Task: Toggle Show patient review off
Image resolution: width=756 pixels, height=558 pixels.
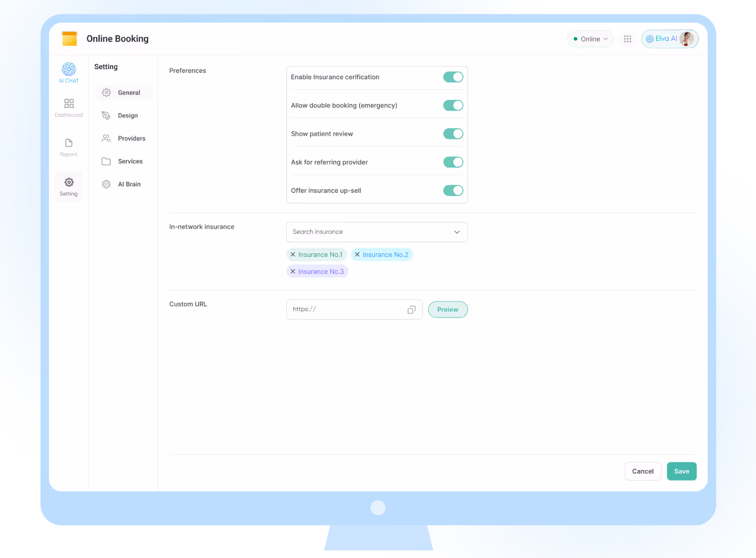Action: point(453,133)
